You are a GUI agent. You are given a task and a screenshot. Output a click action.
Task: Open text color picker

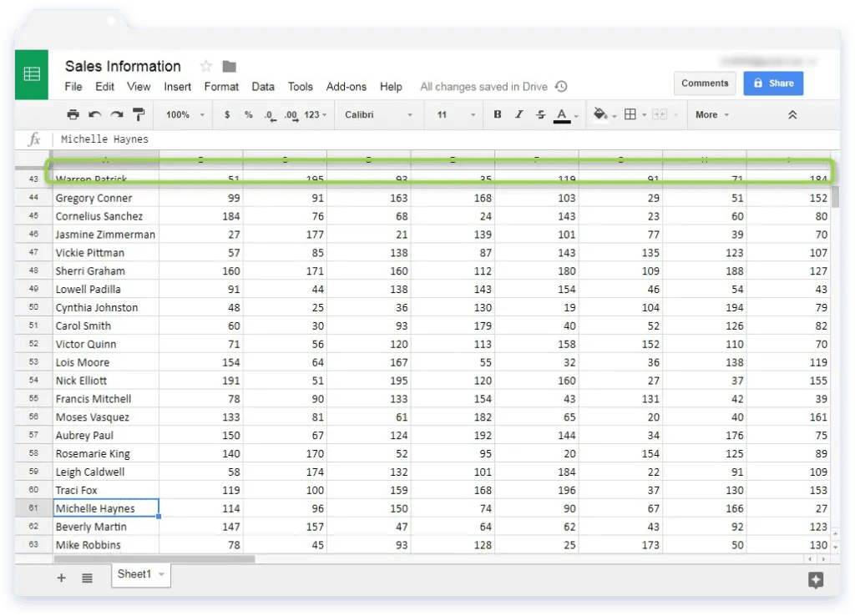[562, 115]
